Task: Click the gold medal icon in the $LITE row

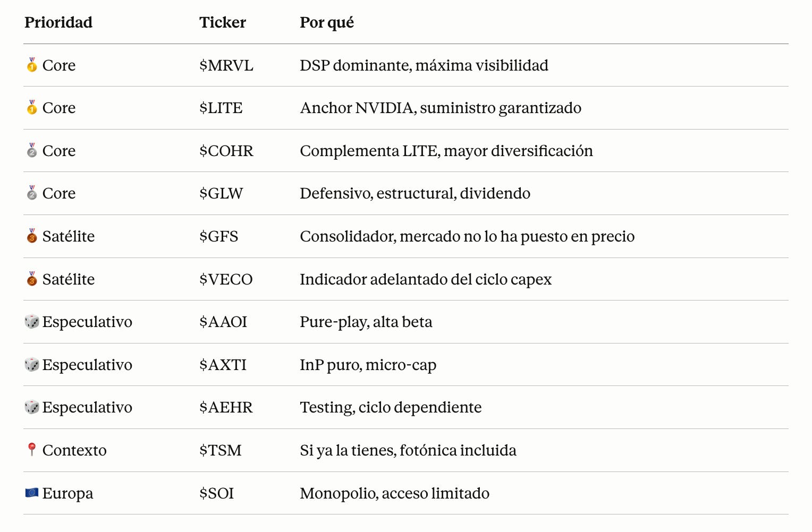Action: pyautogui.click(x=32, y=107)
